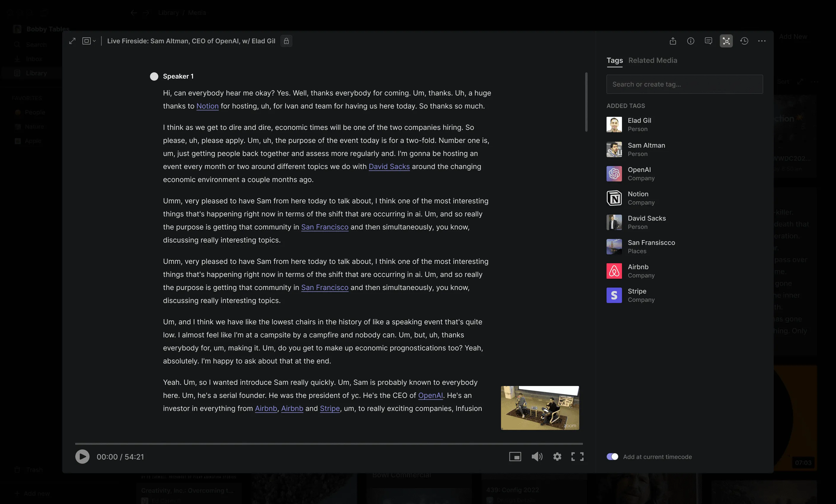Screen dimensions: 836x504
Task: Select the tags graph panel icon
Action: coord(726,41)
